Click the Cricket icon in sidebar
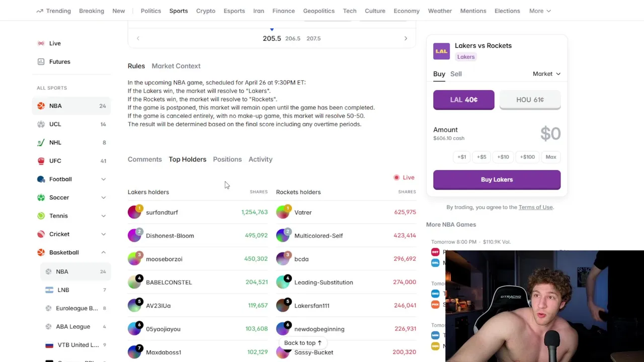This screenshot has width=644, height=362. pyautogui.click(x=41, y=234)
